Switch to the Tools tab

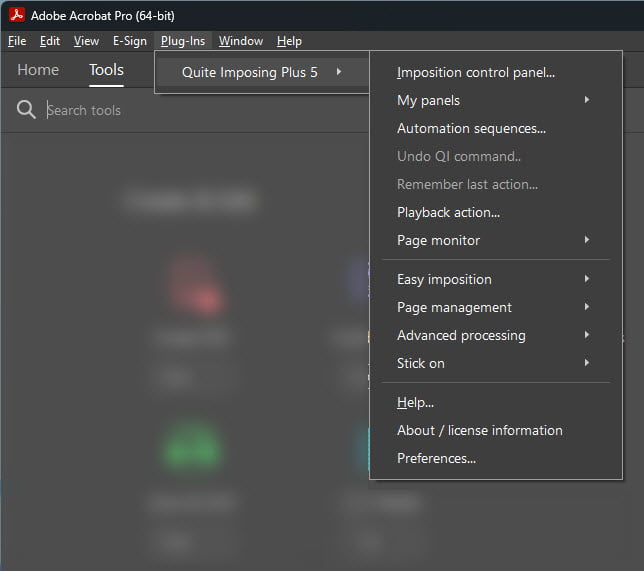[106, 70]
